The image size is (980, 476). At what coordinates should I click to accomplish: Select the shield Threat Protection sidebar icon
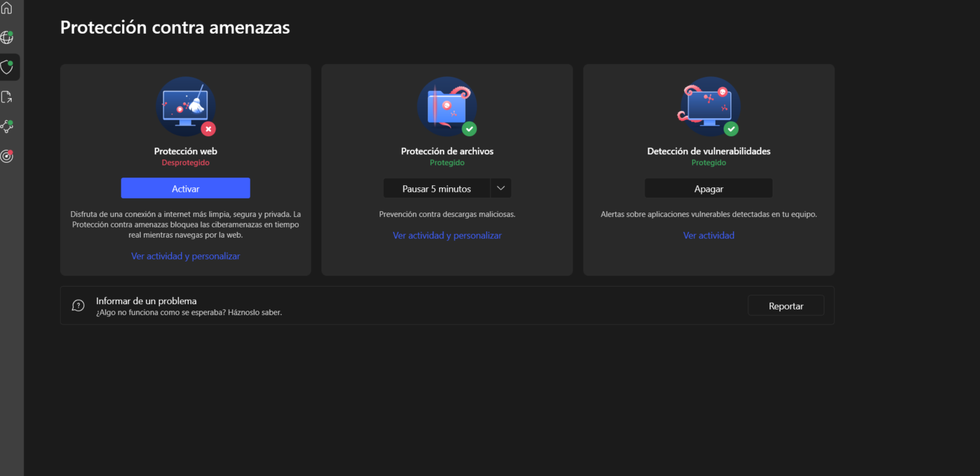[x=7, y=67]
